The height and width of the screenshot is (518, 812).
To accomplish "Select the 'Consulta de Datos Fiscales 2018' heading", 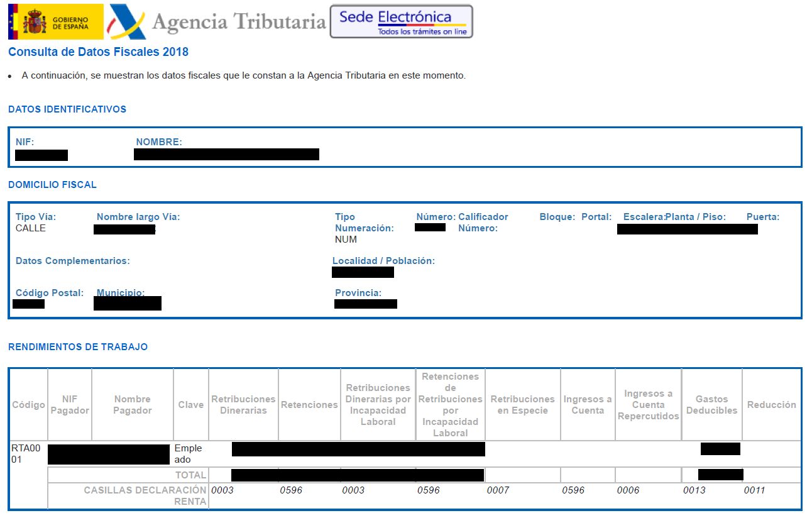I will pos(98,52).
